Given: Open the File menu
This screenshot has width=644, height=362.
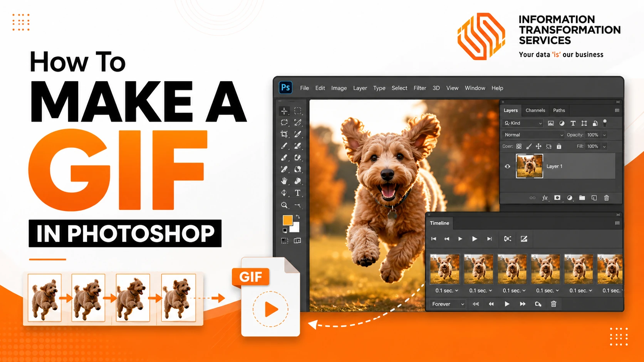Looking at the screenshot, I should [x=305, y=88].
